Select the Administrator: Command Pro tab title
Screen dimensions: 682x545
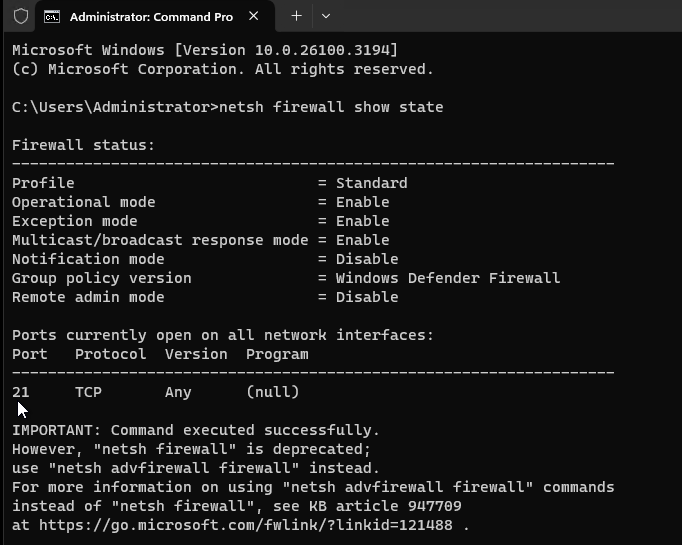151,17
